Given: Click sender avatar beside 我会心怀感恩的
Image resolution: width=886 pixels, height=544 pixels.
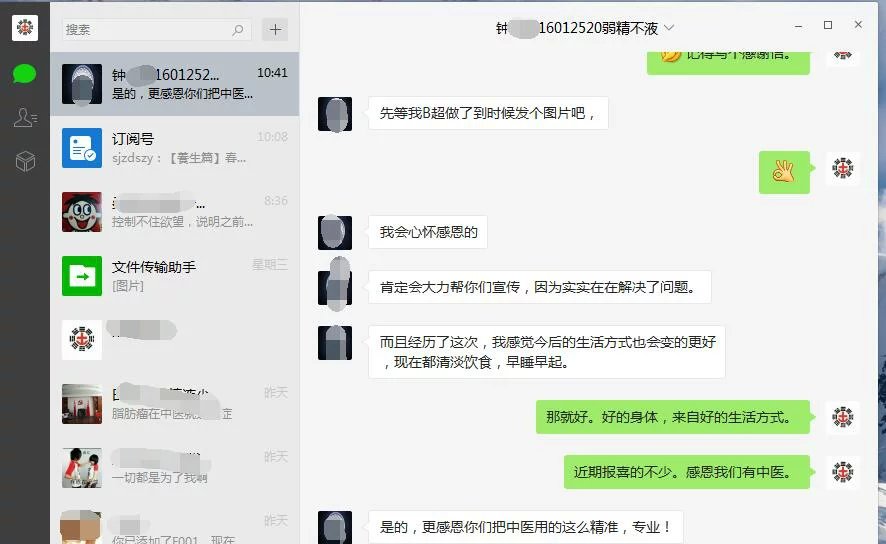Looking at the screenshot, I should [x=335, y=232].
